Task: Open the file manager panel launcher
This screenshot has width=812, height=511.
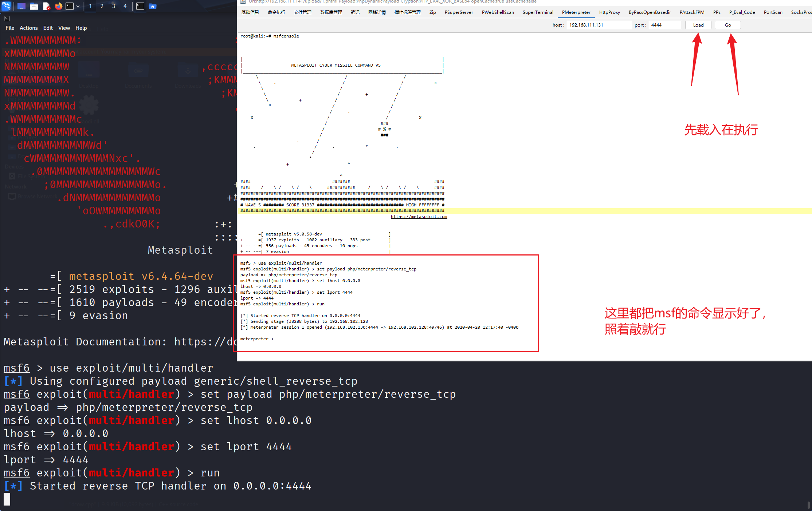Action: pos(34,6)
